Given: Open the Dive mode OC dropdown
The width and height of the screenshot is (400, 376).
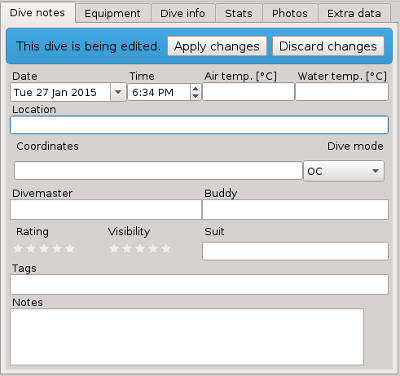Looking at the screenshot, I should (x=344, y=171).
